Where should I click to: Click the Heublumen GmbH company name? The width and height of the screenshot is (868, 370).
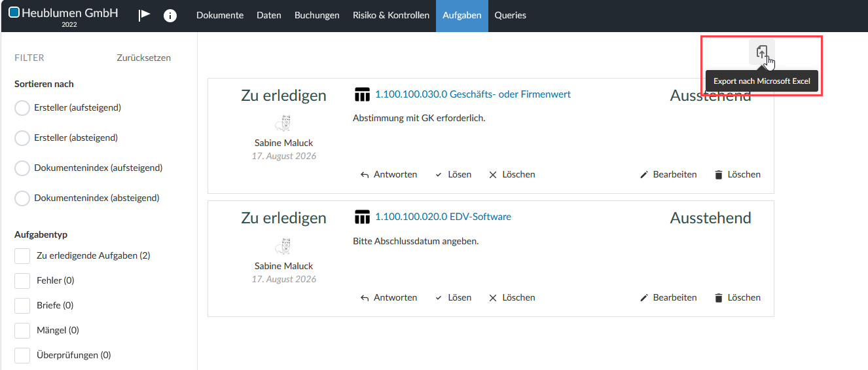pyautogui.click(x=69, y=12)
